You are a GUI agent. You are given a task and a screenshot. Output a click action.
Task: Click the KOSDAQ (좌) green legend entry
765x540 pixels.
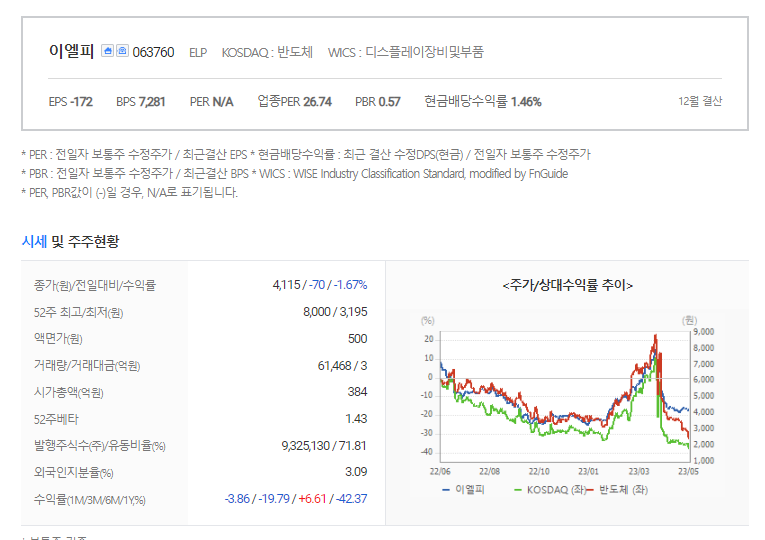pyautogui.click(x=550, y=489)
